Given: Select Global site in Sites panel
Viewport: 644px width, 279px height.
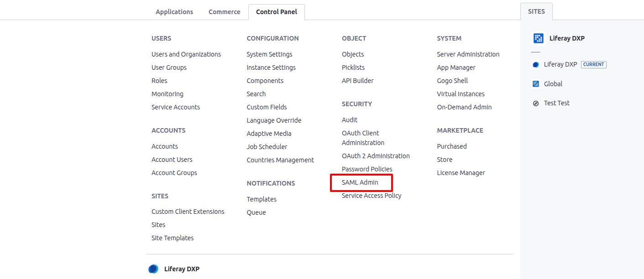Looking at the screenshot, I should (553, 84).
